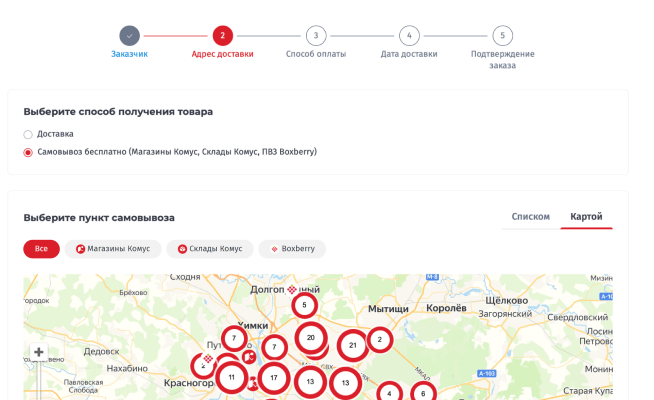
Task: Open the map cluster with 17 points
Action: point(274,378)
